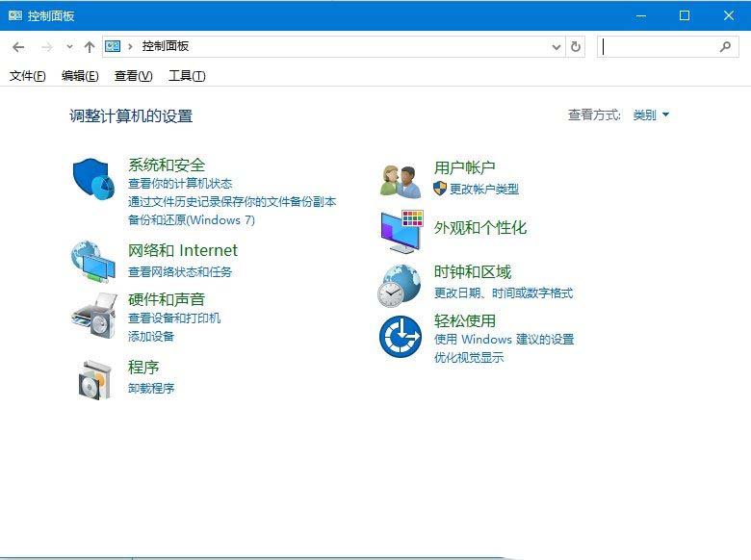Focus the Control Panel search box
Screen dimensions: 751x560
pos(667,47)
